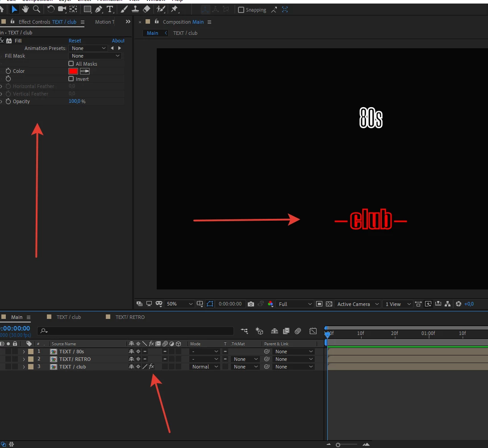
Task: Open Effect Controls panel menu
Action: tap(83, 22)
